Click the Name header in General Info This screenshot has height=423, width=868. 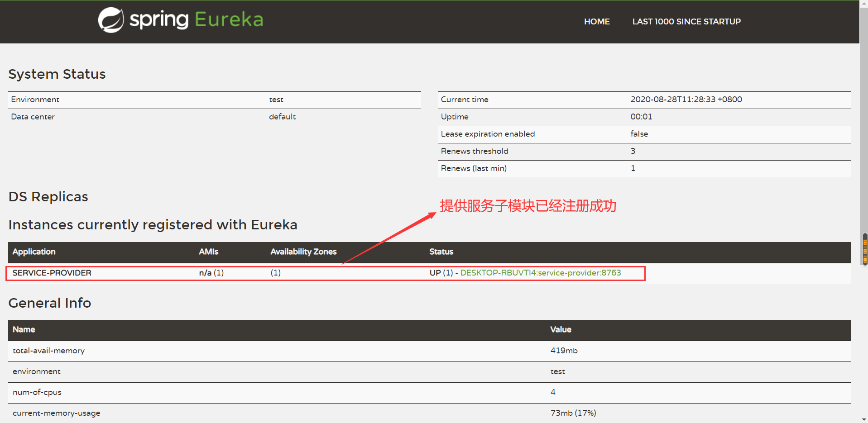pos(24,329)
